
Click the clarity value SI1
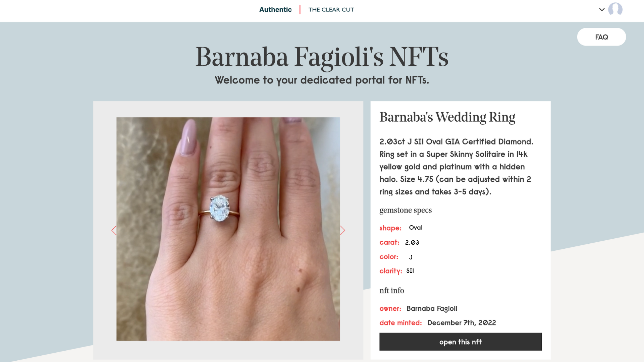410,271
